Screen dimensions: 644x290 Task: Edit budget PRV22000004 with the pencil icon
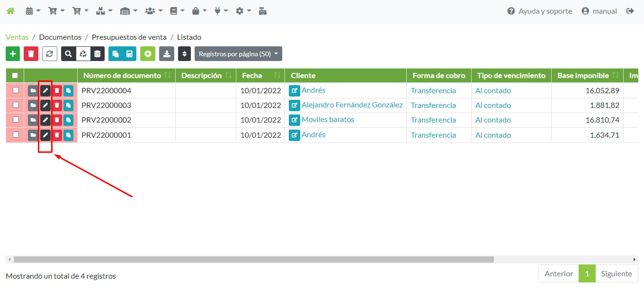tap(45, 91)
